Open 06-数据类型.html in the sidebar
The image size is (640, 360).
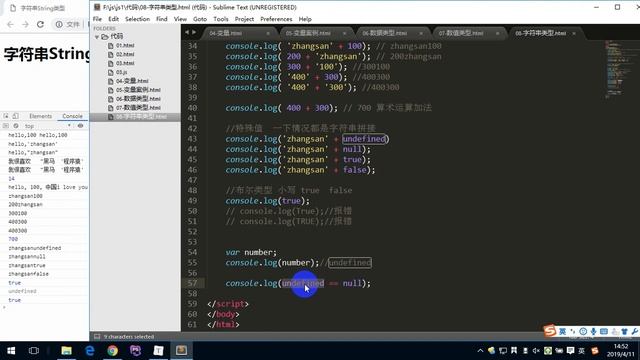click(x=138, y=99)
